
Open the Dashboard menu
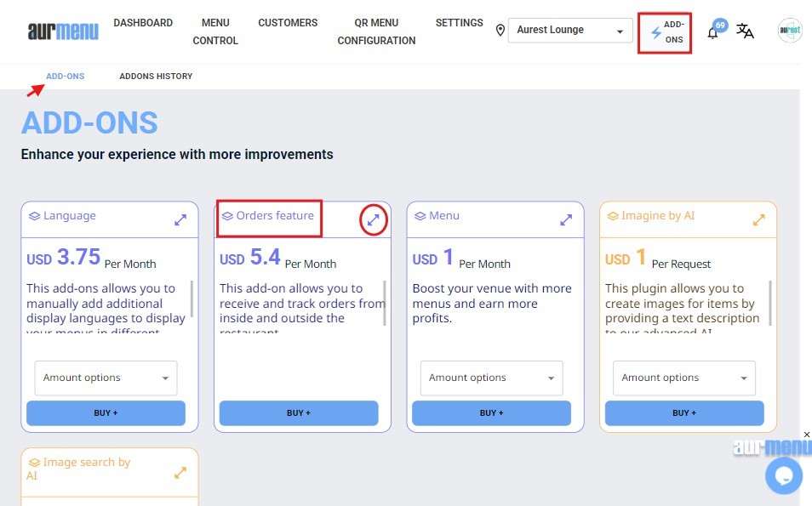tap(143, 23)
